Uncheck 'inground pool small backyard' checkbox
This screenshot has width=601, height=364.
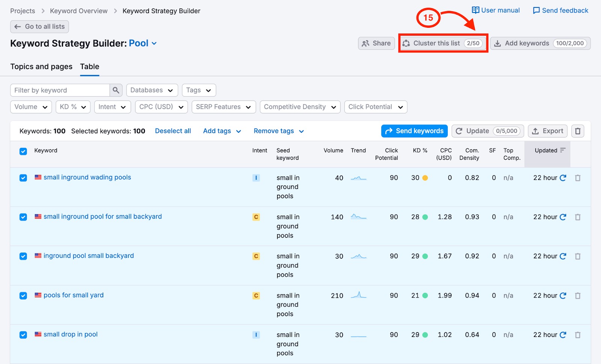[x=23, y=256]
